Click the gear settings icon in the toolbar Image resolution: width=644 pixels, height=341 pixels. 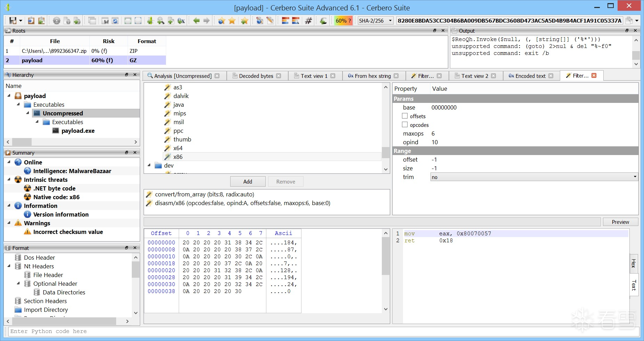click(56, 21)
